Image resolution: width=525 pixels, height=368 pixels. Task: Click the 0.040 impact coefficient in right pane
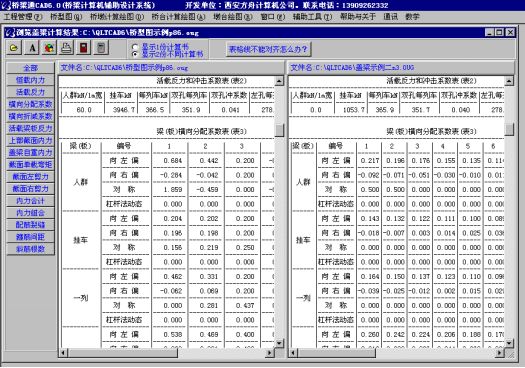(460, 109)
